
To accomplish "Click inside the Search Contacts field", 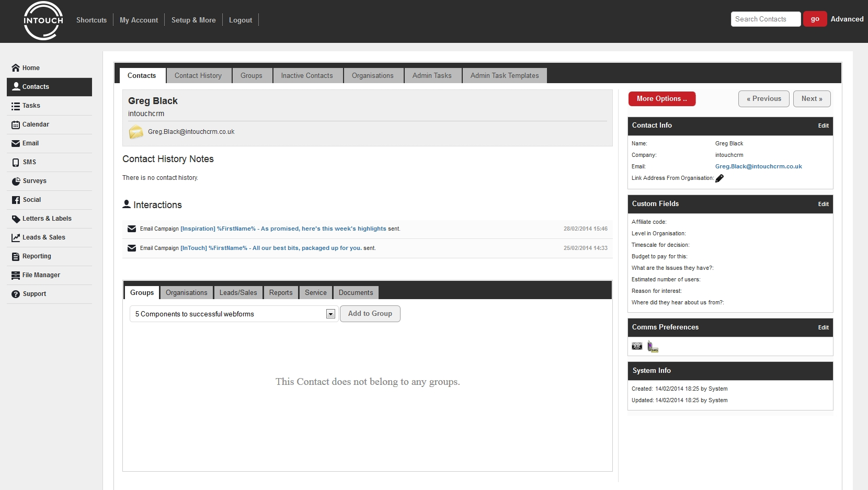I will (x=765, y=19).
